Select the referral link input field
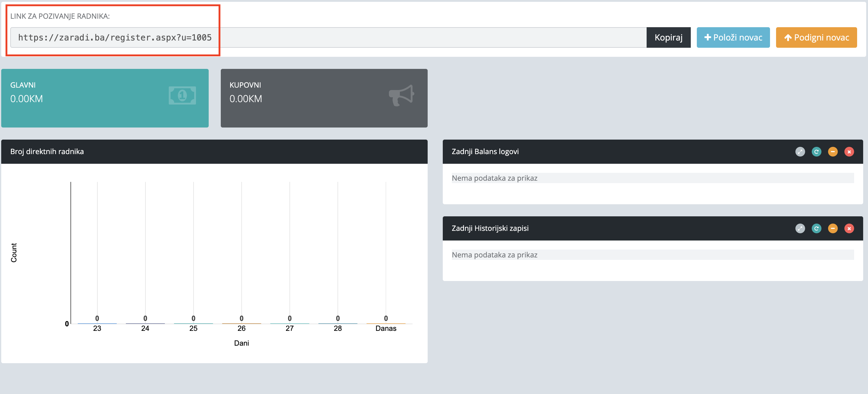Screen dimensions: 868x394 point(328,37)
